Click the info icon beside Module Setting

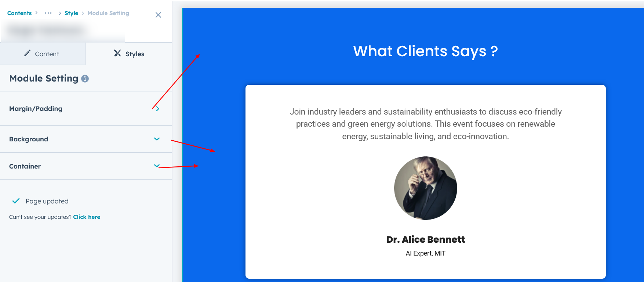85,79
